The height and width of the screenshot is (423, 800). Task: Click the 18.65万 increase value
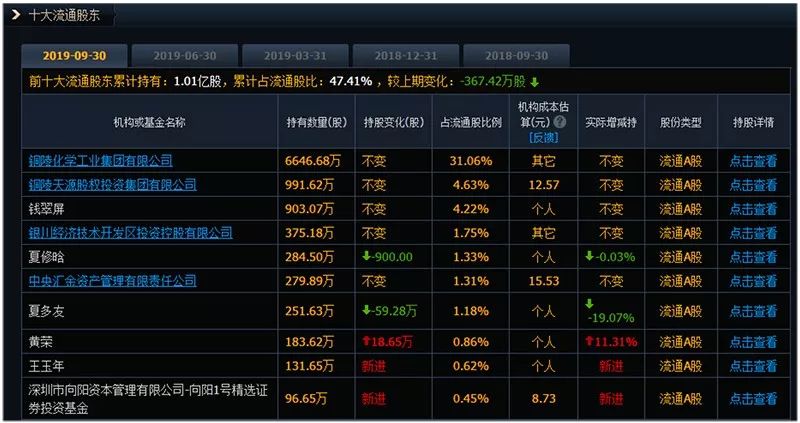391,342
